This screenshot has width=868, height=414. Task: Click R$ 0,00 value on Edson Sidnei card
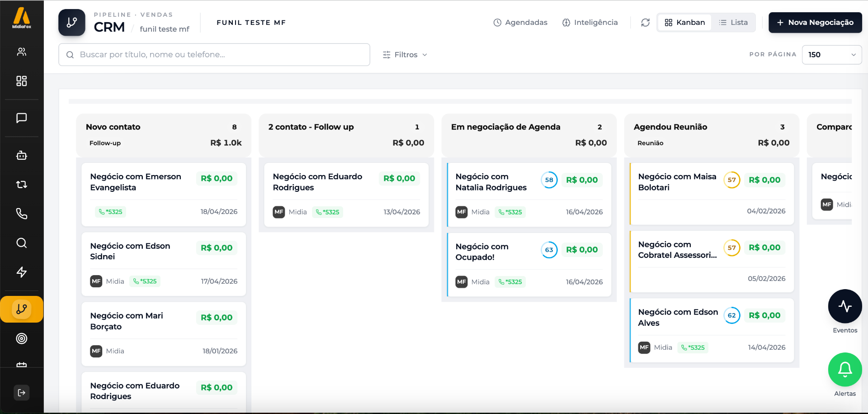(217, 248)
